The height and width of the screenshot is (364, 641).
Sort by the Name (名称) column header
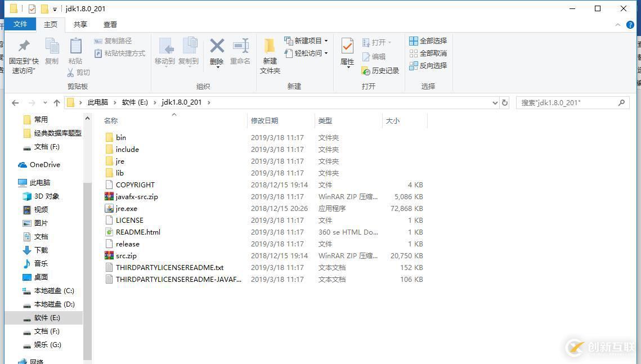(x=111, y=120)
